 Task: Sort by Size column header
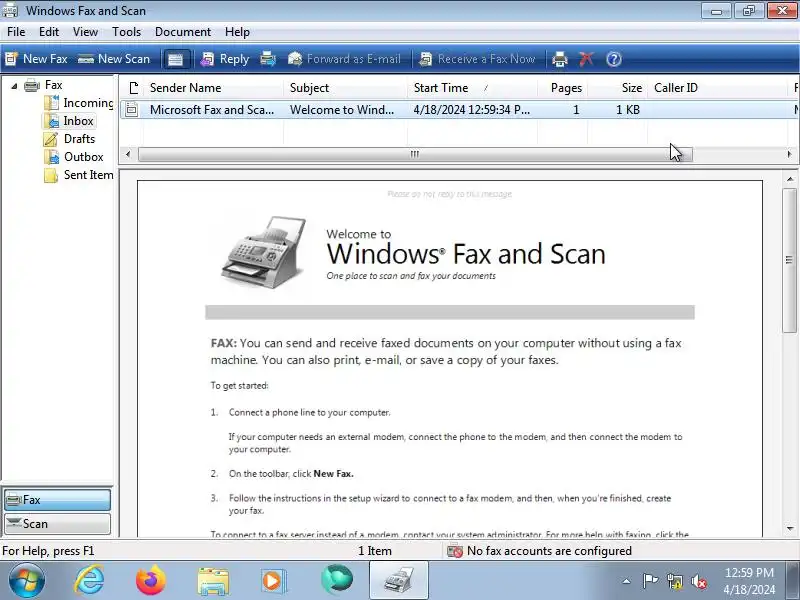tap(618, 88)
